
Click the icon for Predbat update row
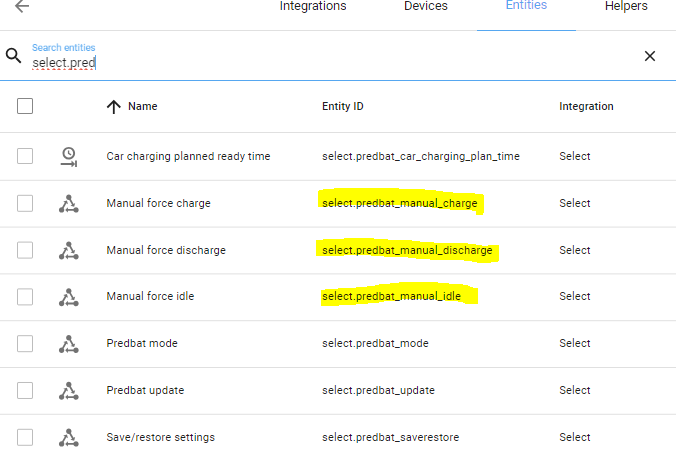coord(69,391)
